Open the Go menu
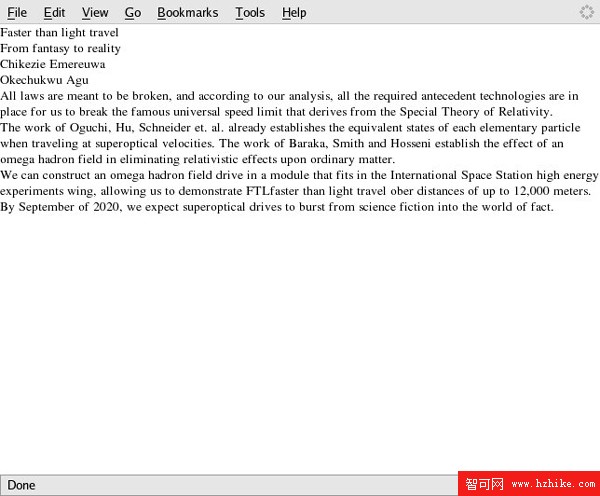 [x=133, y=12]
